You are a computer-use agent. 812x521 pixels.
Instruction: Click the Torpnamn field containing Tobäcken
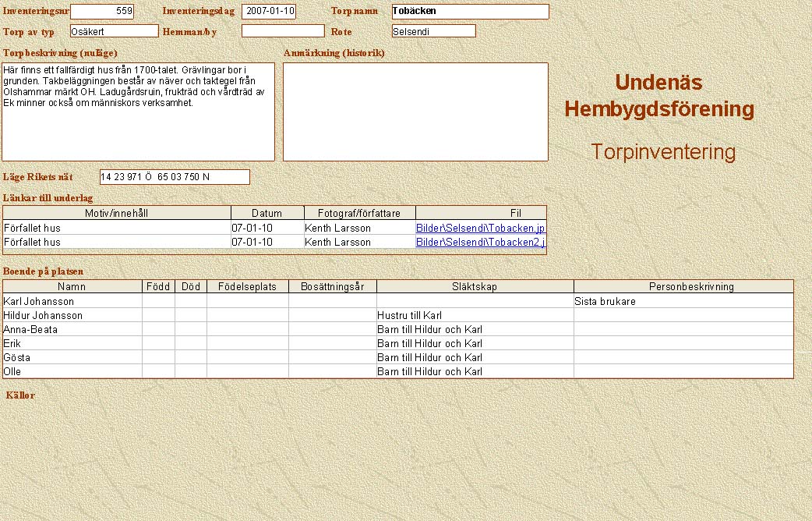(x=470, y=12)
